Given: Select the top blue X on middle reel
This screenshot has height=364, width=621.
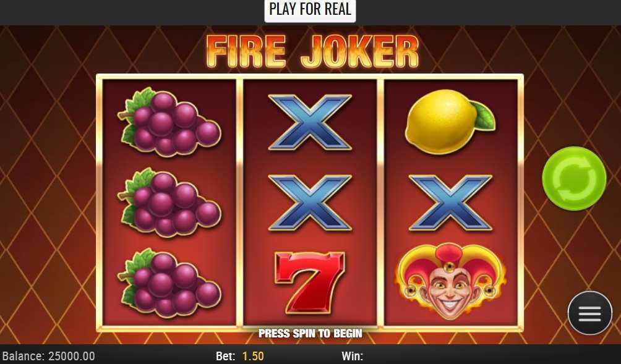Looking at the screenshot, I should [x=310, y=122].
